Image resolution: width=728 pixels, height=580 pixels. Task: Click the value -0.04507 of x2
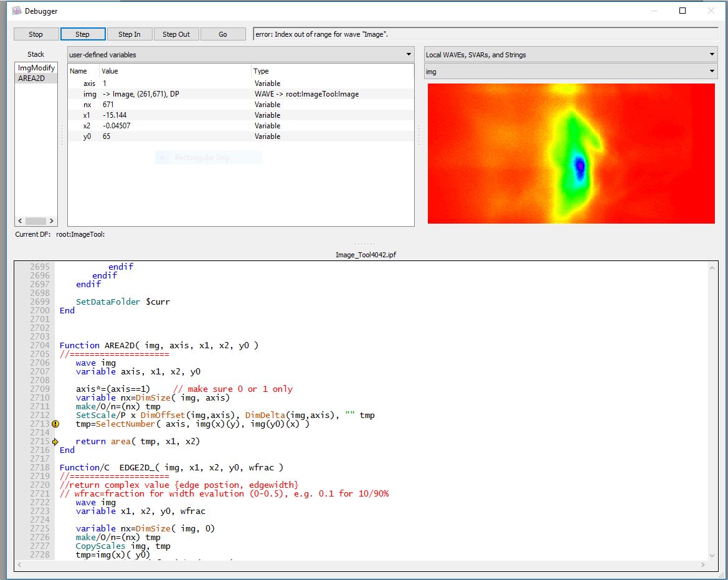[116, 126]
